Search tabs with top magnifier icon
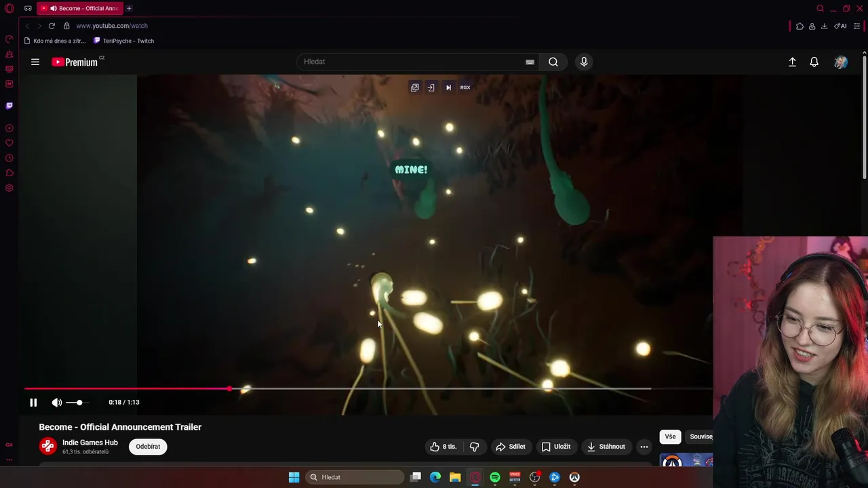This screenshot has height=488, width=868. (820, 8)
